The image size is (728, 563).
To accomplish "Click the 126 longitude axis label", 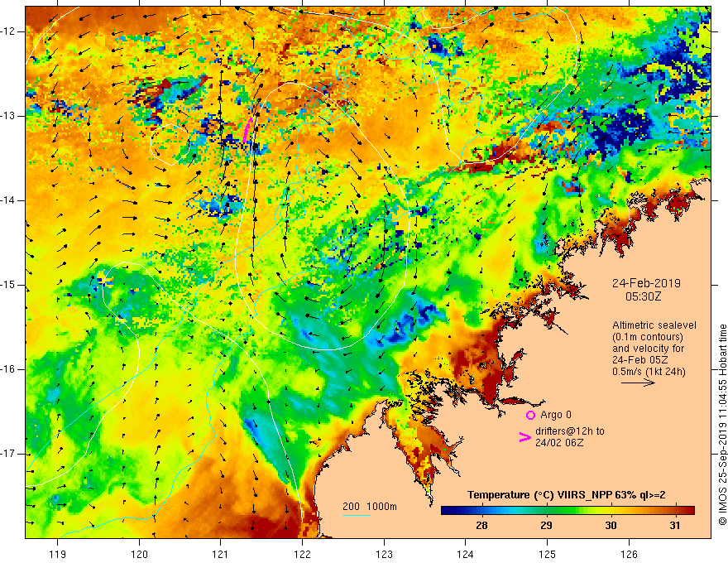I will click(629, 554).
